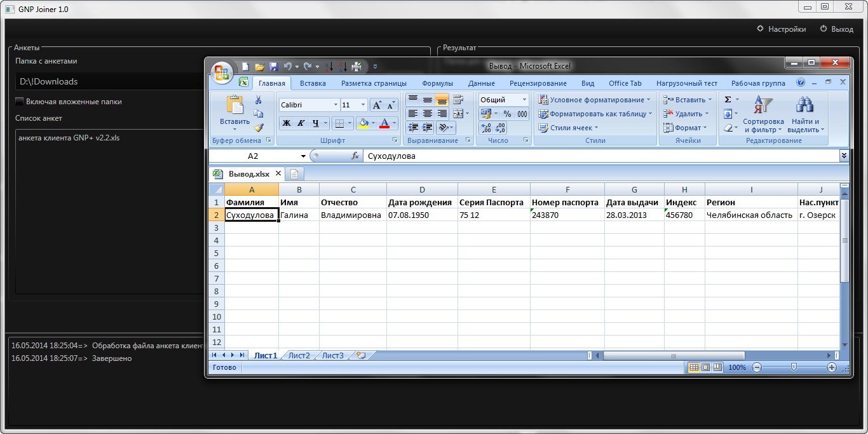Click 'Настройки' in GNP Joiner
The width and height of the screenshot is (868, 434).
[782, 29]
